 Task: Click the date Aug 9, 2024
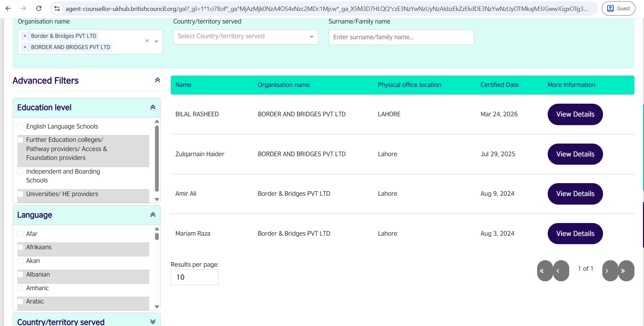497,194
